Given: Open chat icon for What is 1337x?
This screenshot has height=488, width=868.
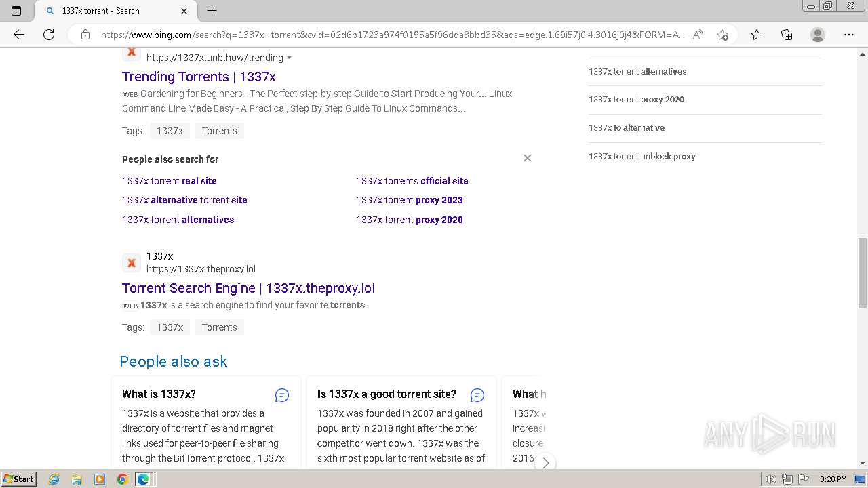Looking at the screenshot, I should click(x=282, y=395).
